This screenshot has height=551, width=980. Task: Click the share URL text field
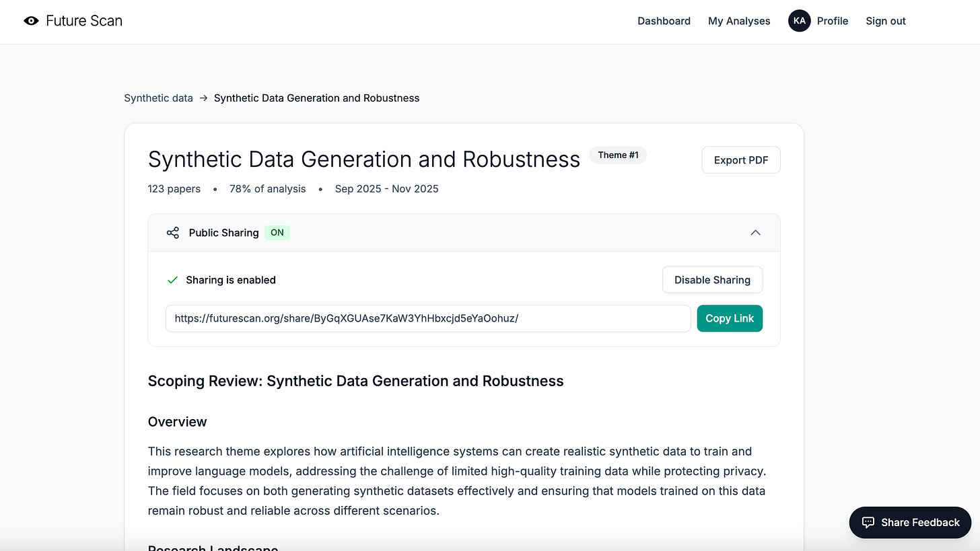tap(428, 318)
